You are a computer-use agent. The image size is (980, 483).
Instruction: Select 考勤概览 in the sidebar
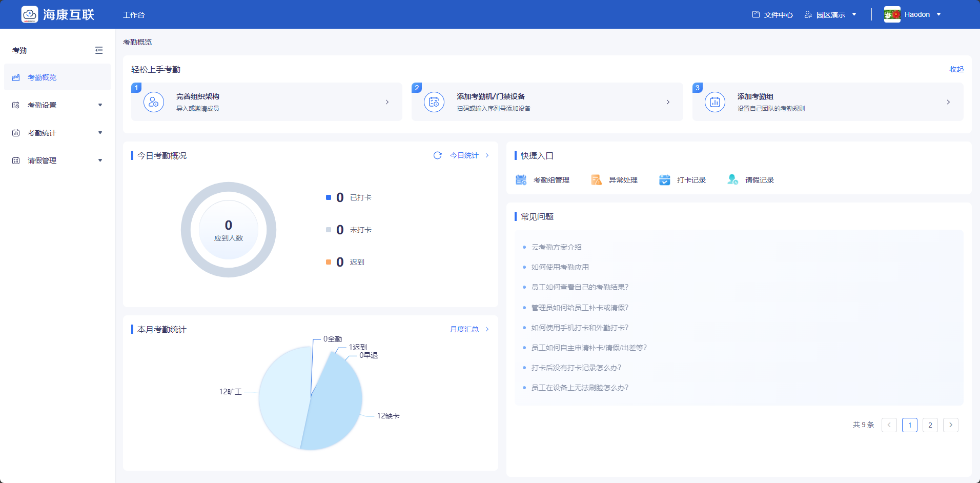pyautogui.click(x=42, y=77)
